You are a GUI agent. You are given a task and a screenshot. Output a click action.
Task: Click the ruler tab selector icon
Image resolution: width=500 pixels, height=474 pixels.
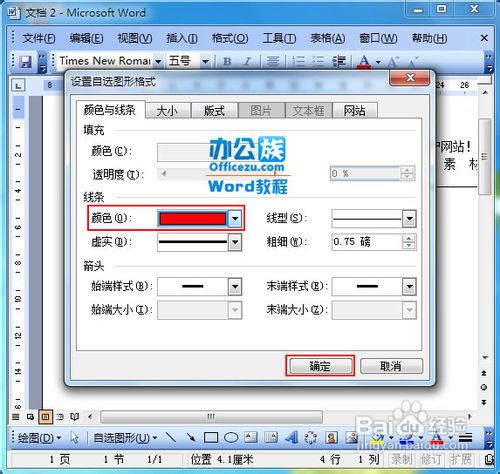click(x=18, y=85)
